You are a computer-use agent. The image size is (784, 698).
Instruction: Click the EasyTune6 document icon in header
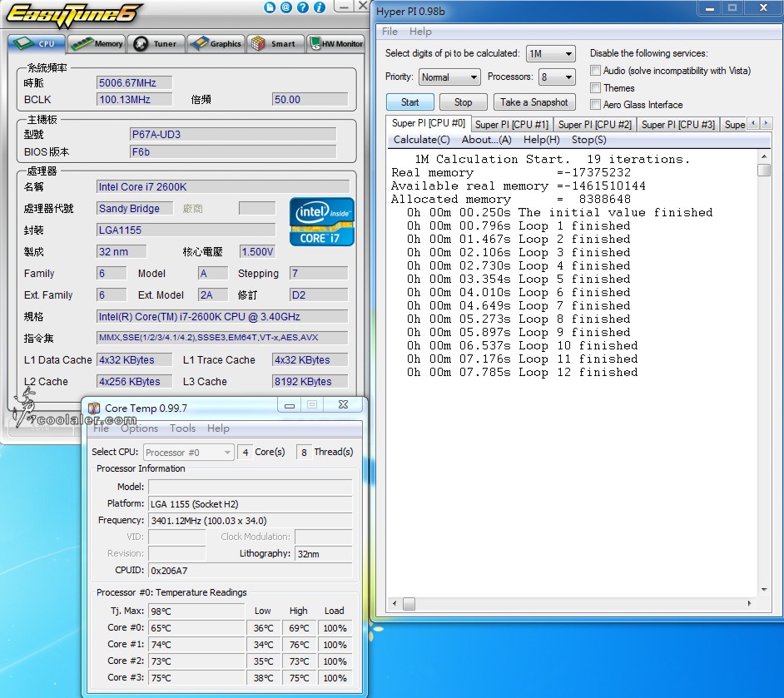tap(270, 7)
